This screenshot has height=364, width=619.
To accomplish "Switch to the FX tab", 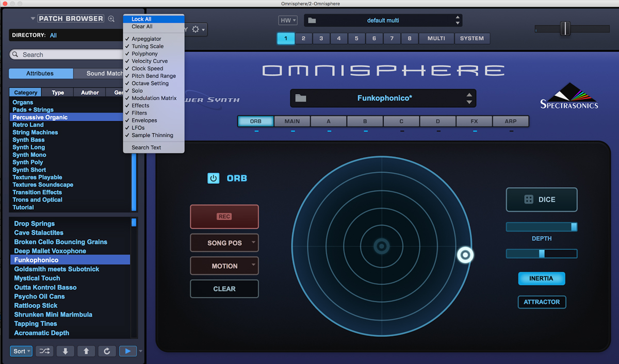I will pos(474,122).
